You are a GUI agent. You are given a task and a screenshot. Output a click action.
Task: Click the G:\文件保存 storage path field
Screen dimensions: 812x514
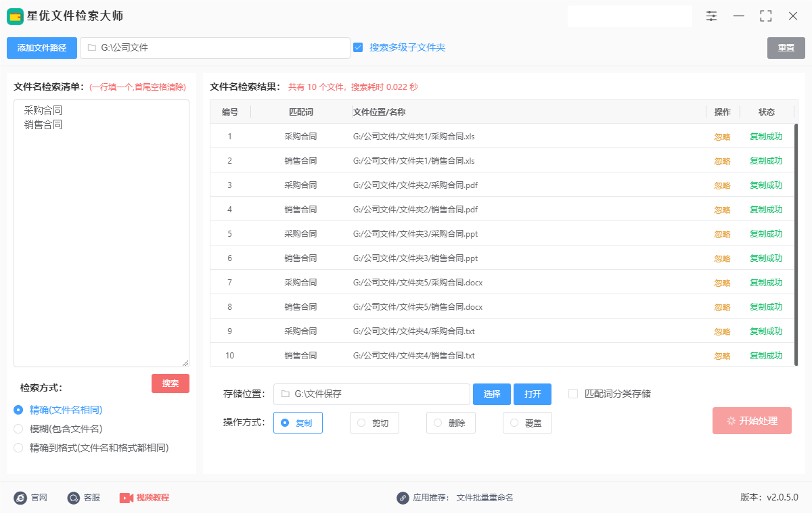click(371, 394)
